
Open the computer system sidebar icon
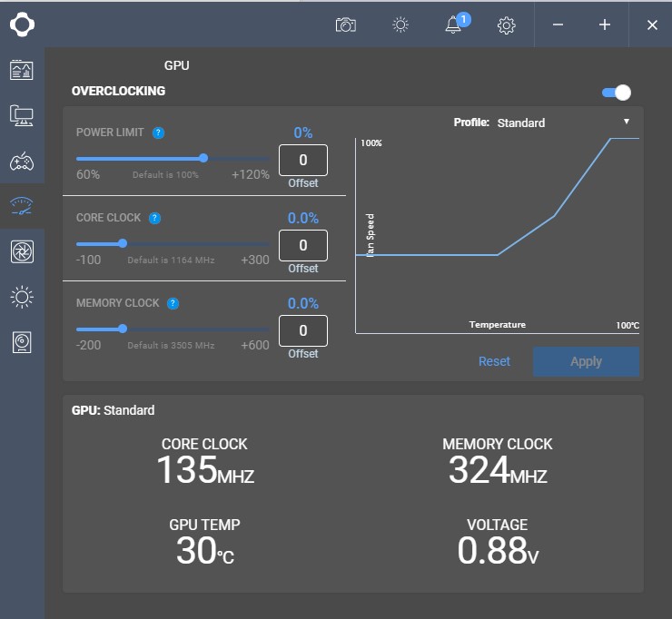(x=22, y=115)
